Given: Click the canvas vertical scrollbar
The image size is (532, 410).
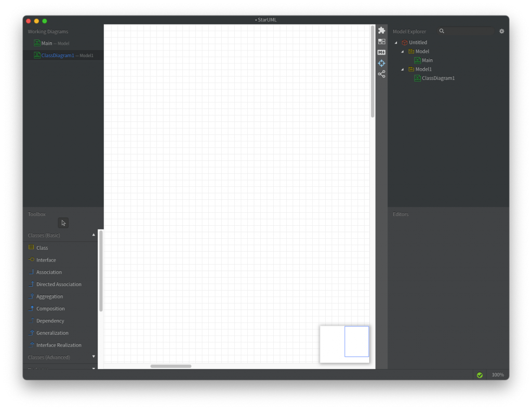Looking at the screenshot, I should point(373,72).
